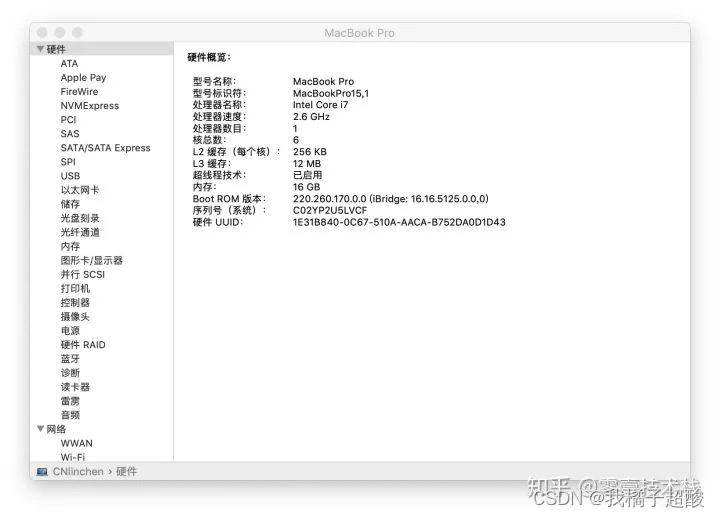Minimize the MacBook Pro window

tap(60, 33)
